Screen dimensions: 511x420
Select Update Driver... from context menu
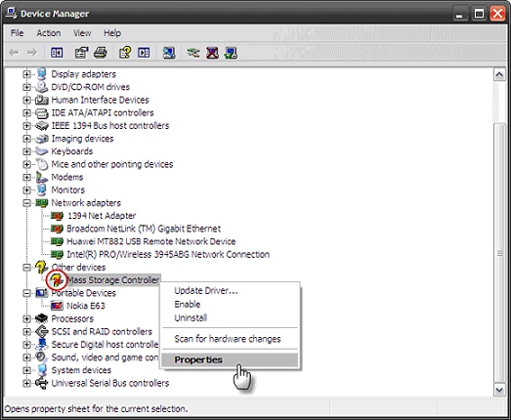tap(206, 291)
